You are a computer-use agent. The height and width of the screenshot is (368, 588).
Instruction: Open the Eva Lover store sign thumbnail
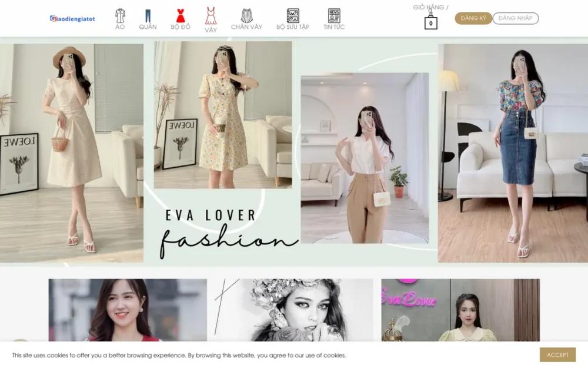click(x=460, y=310)
